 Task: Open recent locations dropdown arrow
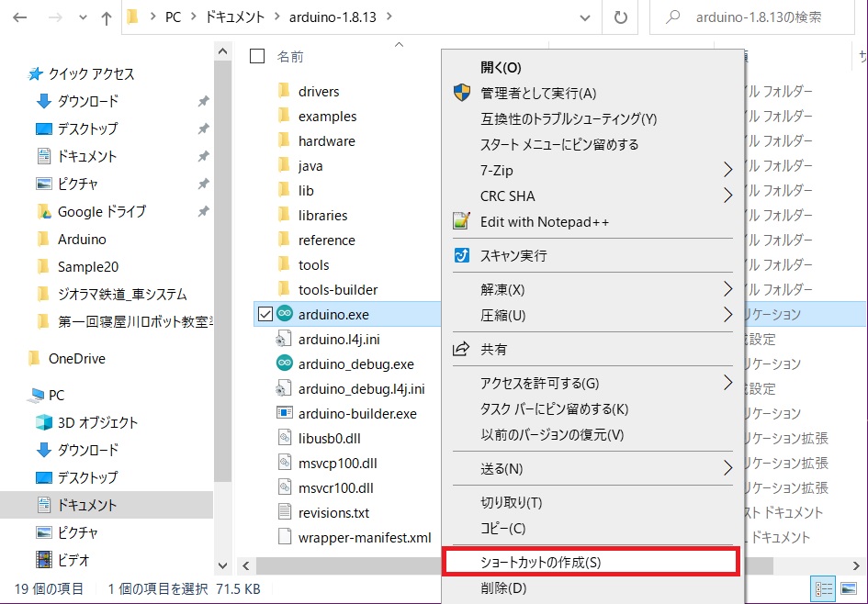click(x=83, y=17)
